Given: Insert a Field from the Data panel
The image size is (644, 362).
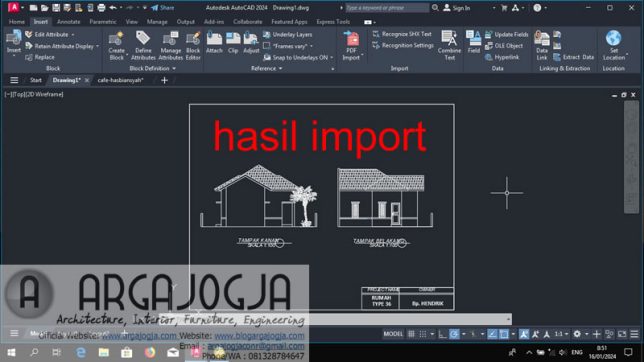Looking at the screenshot, I should [x=474, y=42].
